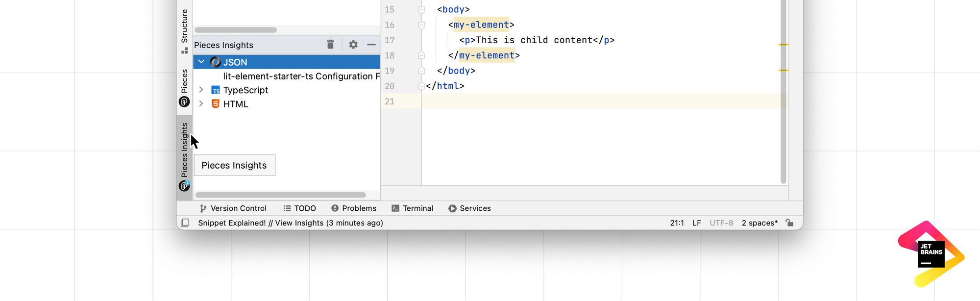Click the upper yellow warning stripe in the error gutter
Image resolution: width=980 pixels, height=301 pixels.
[784, 45]
